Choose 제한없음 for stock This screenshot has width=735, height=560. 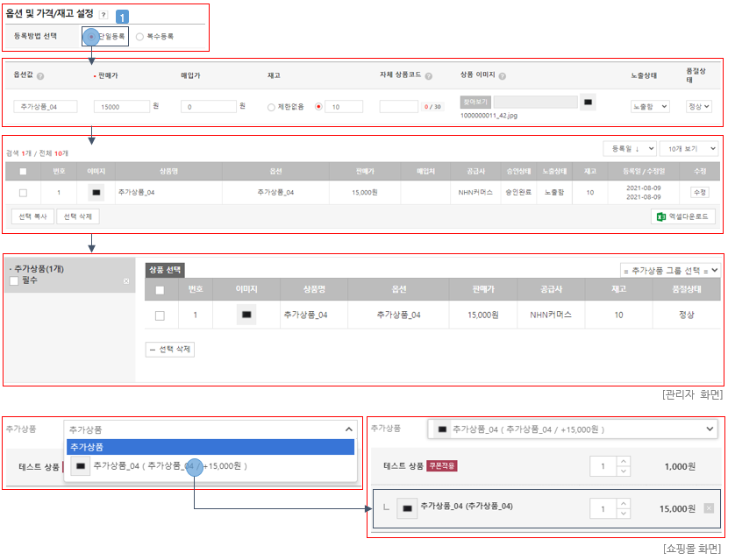(271, 107)
